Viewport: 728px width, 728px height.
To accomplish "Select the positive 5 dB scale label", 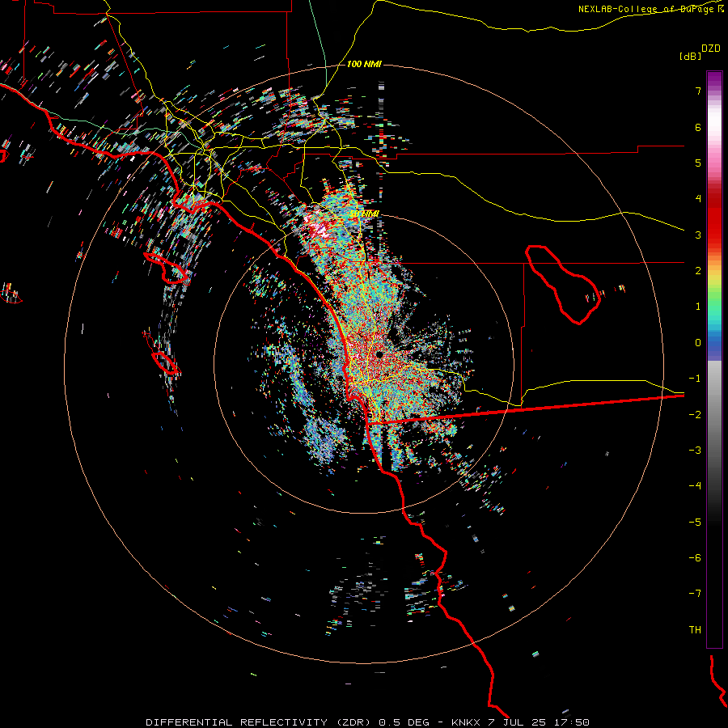I will coord(698,163).
